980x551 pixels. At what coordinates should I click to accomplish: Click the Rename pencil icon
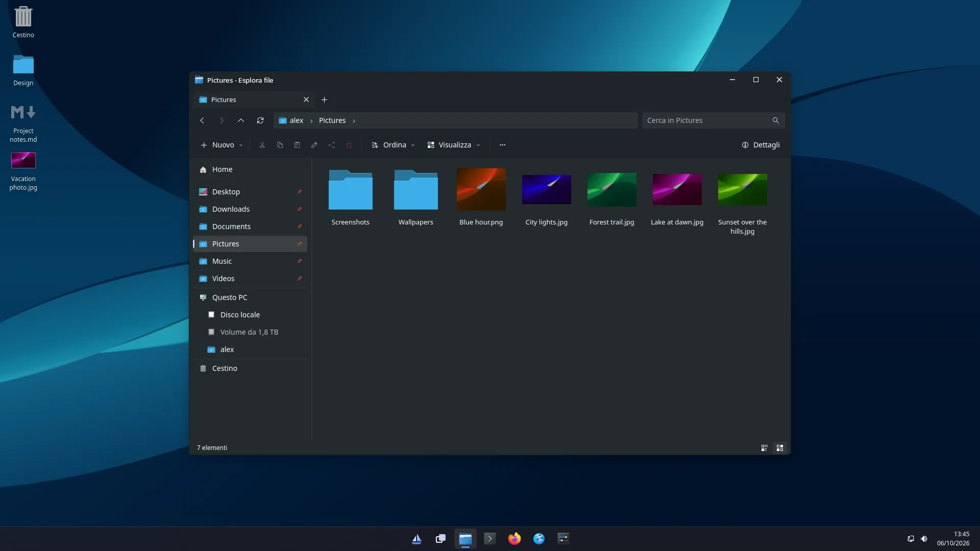point(314,145)
